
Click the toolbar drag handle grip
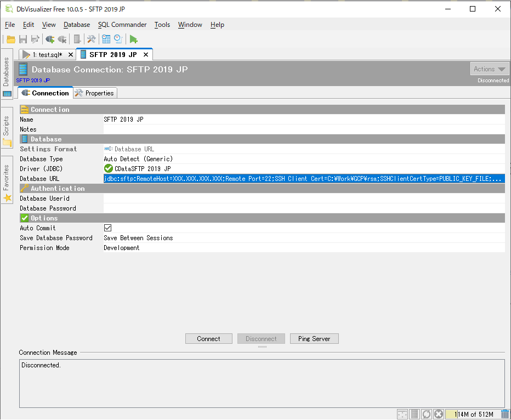pyautogui.click(x=3, y=39)
